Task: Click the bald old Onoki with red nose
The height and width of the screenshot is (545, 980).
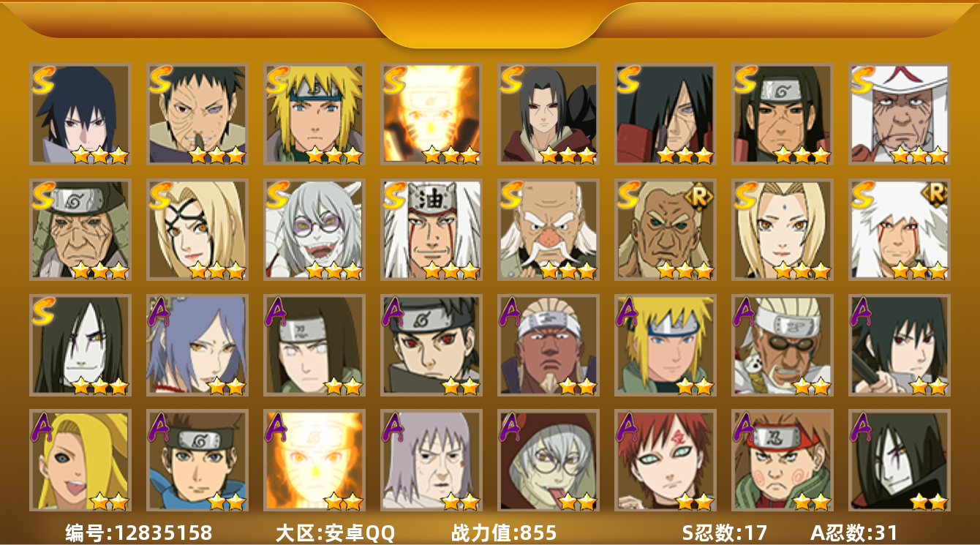Action: (548, 230)
